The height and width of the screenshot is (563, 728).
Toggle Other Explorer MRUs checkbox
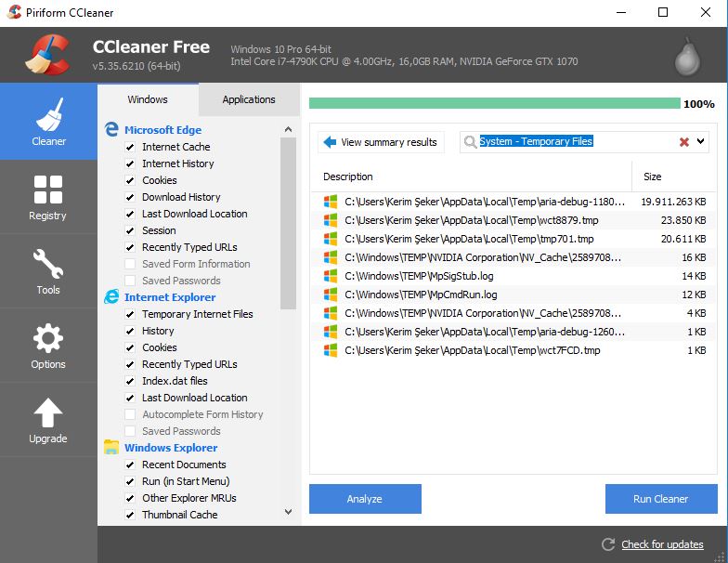[x=130, y=498]
